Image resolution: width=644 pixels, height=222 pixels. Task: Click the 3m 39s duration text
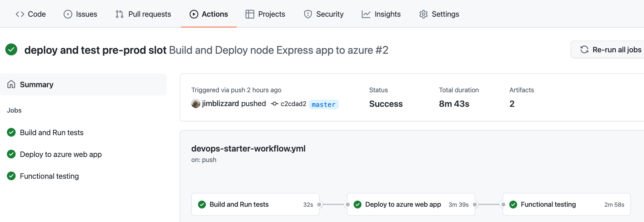458,205
